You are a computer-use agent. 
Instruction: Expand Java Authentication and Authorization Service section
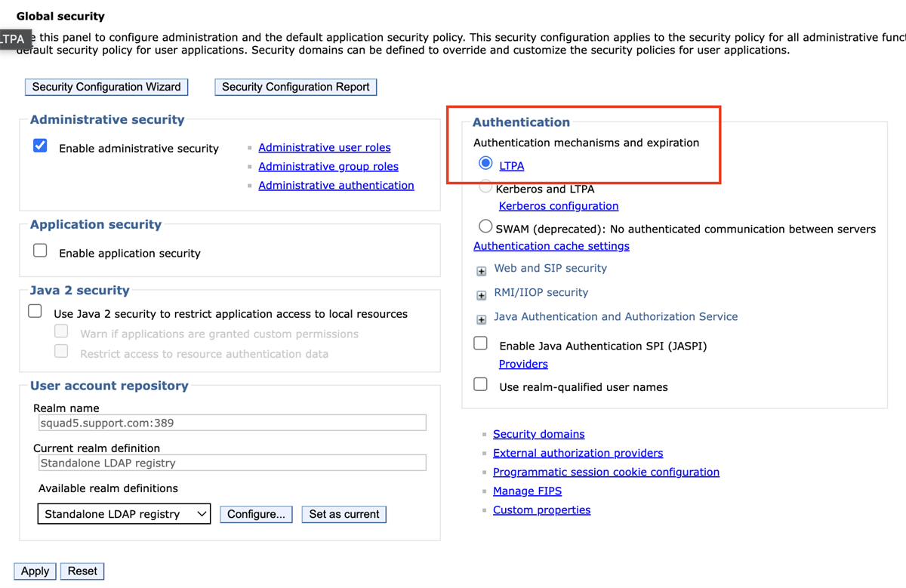click(x=481, y=319)
